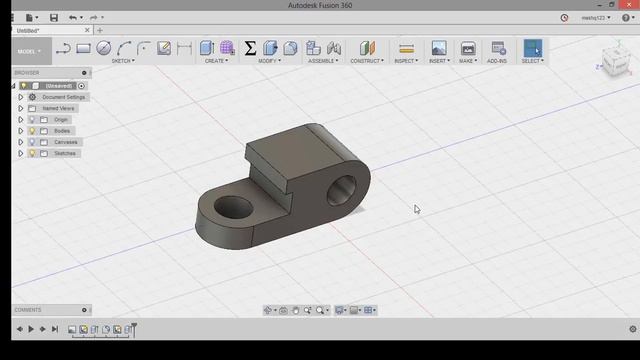Open the ASSEMBLE menu

pos(323,61)
